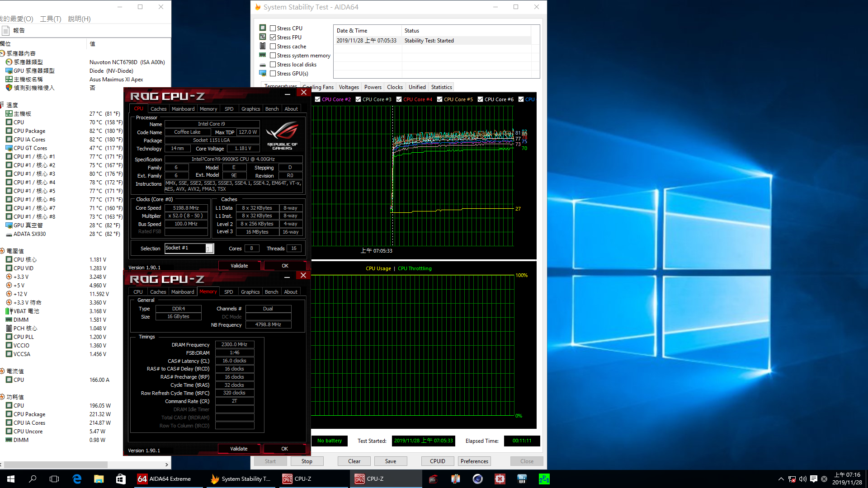
Task: Open Bench tab in upper CPU-Z window
Action: [x=272, y=109]
